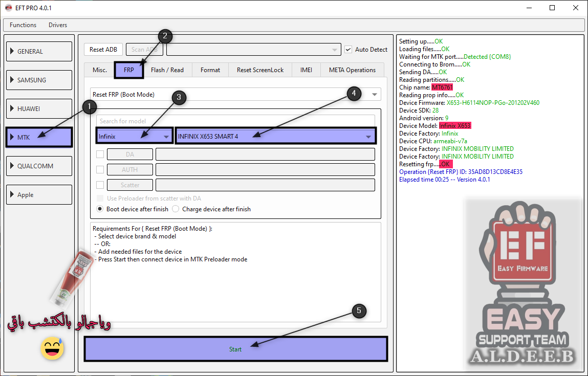Click the DA file path field
The image size is (588, 376).
(x=265, y=154)
